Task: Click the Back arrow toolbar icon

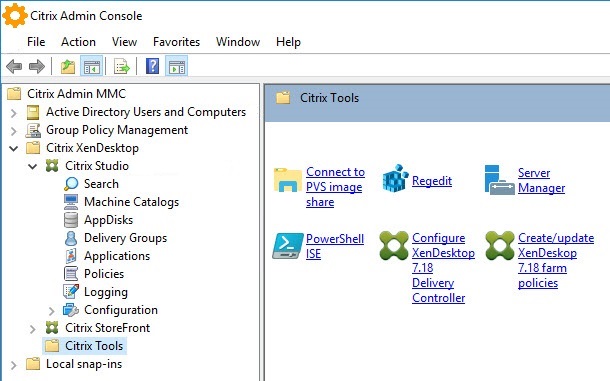Action: click(14, 67)
